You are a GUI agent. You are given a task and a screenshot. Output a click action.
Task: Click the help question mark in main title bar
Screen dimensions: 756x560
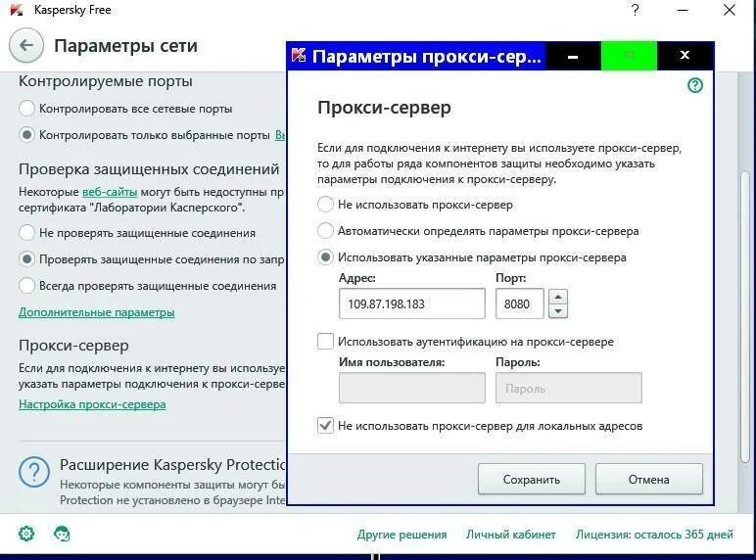pyautogui.click(x=635, y=10)
